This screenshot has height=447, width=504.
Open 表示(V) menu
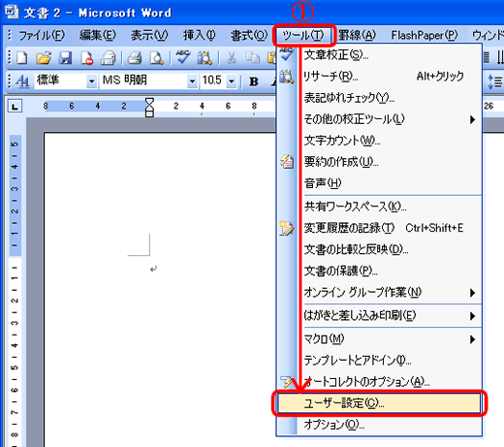[x=149, y=35]
